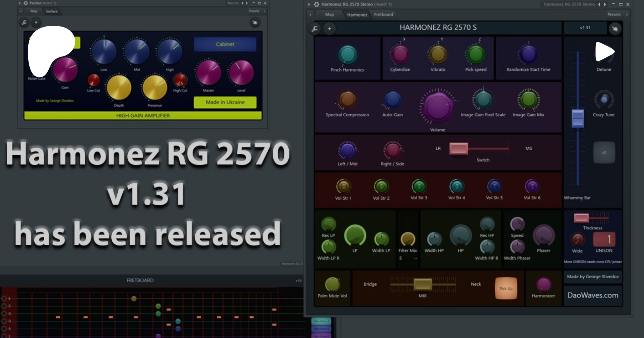Click the Harmonizer knob

click(543, 284)
